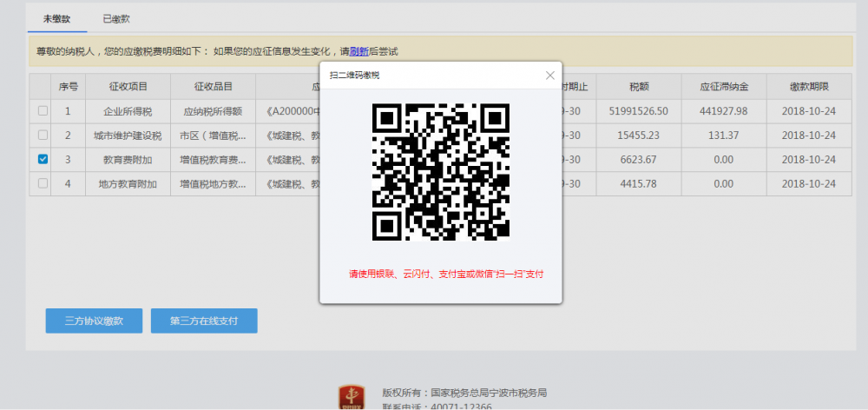868x410 pixels.
Task: Click the 缴款期限 column header
Action: pyautogui.click(x=809, y=87)
